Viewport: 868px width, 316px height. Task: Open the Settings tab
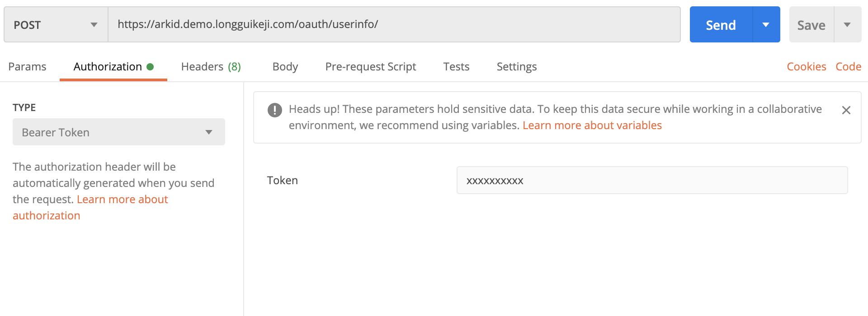(516, 67)
